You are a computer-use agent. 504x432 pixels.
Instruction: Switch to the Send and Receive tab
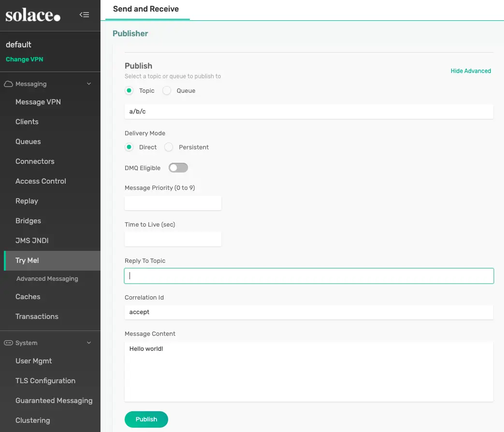tap(145, 9)
